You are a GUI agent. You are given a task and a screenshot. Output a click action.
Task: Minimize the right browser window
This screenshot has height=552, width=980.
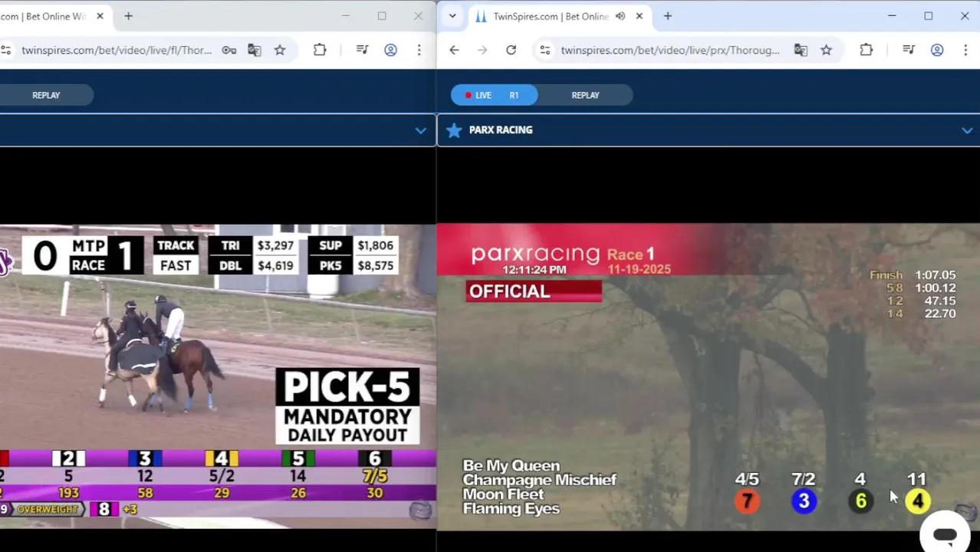tap(892, 16)
